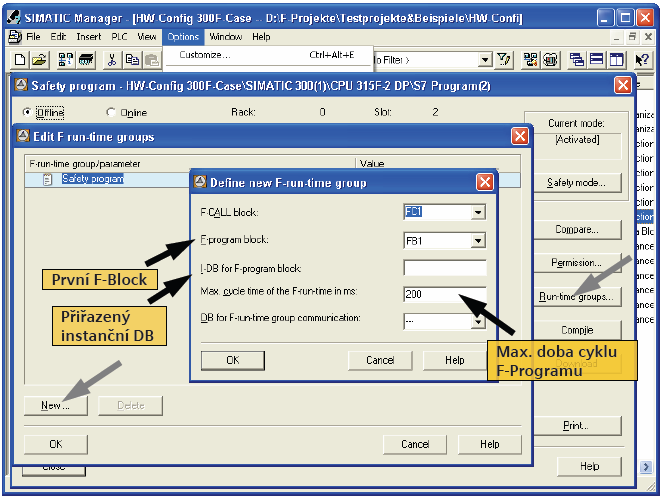This screenshot has height=497, width=663.
Task: Click Cancel in Edit F run-time groups
Action: click(x=415, y=444)
